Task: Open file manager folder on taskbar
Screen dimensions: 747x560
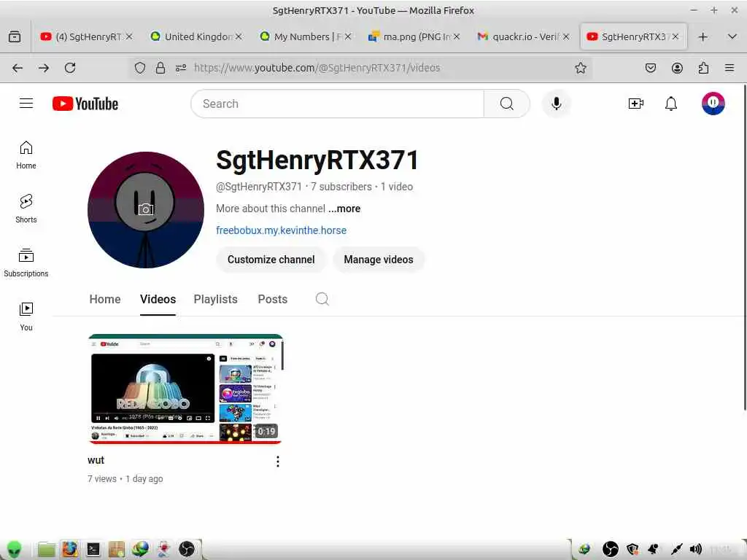Action: click(x=46, y=550)
